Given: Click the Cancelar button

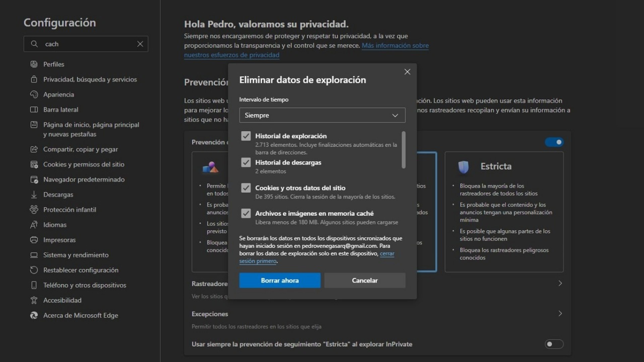Looking at the screenshot, I should pos(365,280).
